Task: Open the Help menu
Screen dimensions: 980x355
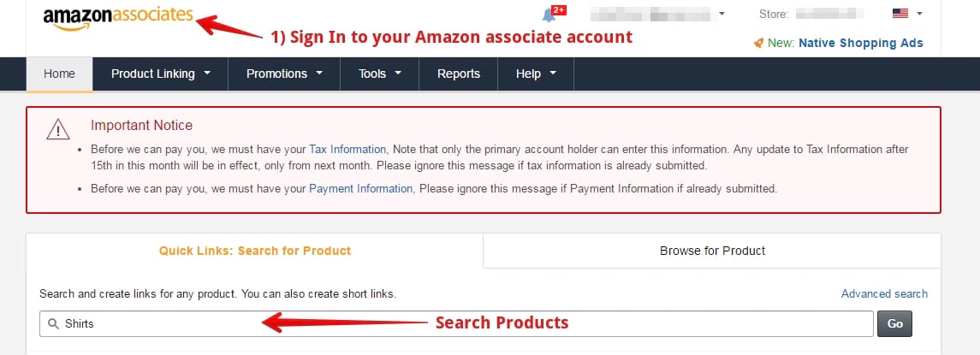Action: pos(536,74)
